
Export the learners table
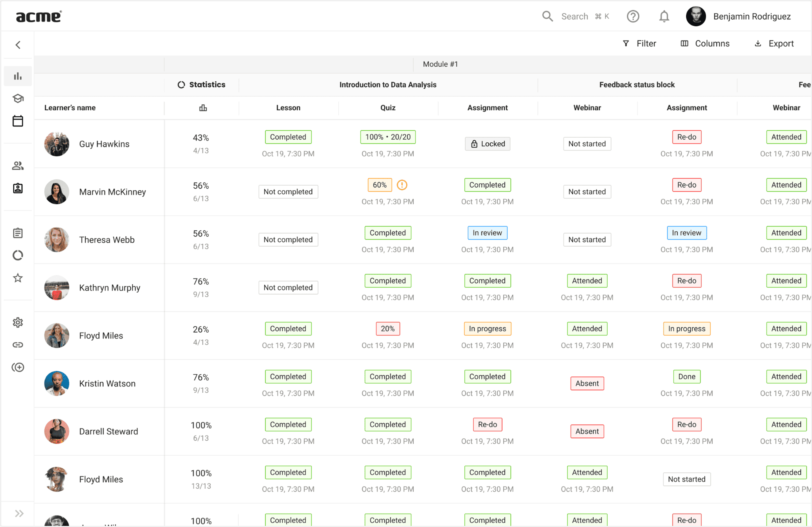point(774,43)
